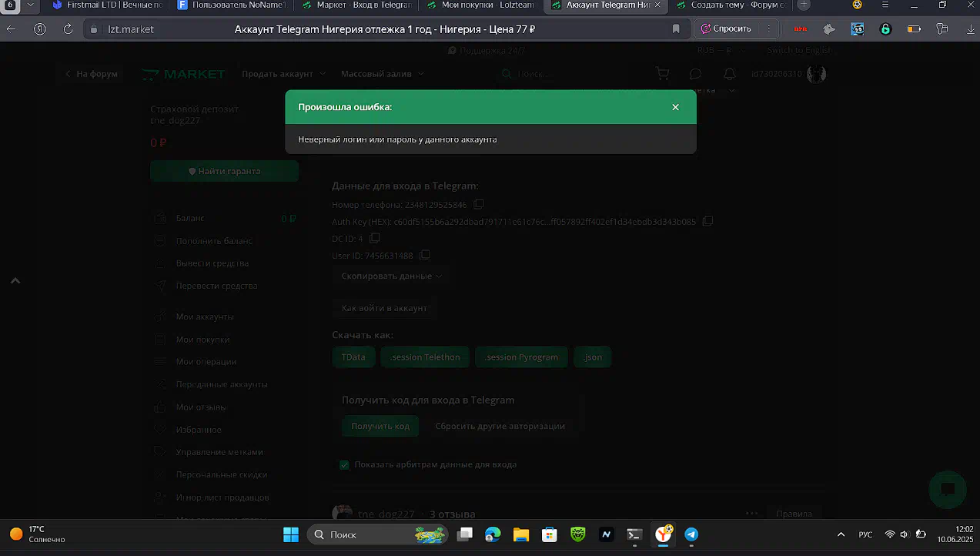Click the MARKET logo

pos(183,74)
